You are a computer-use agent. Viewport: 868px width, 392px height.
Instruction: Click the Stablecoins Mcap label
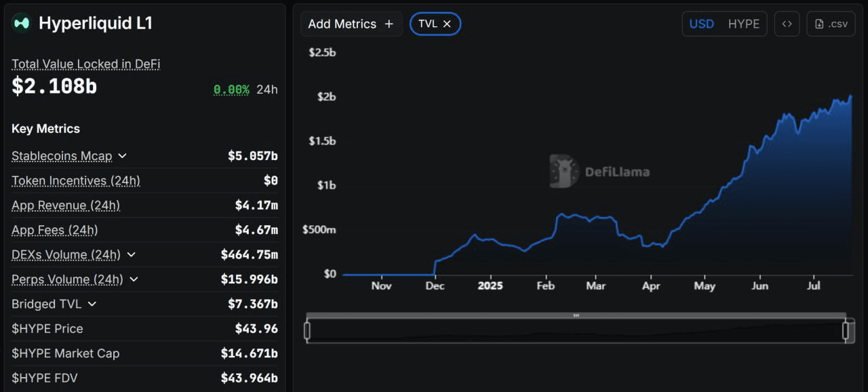pyautogui.click(x=62, y=156)
